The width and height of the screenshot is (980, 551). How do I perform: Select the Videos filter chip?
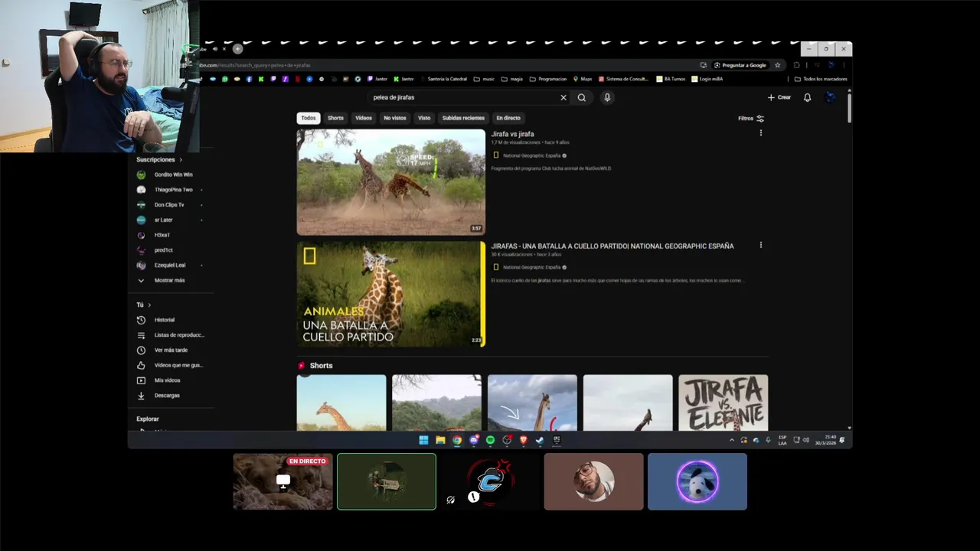364,118
